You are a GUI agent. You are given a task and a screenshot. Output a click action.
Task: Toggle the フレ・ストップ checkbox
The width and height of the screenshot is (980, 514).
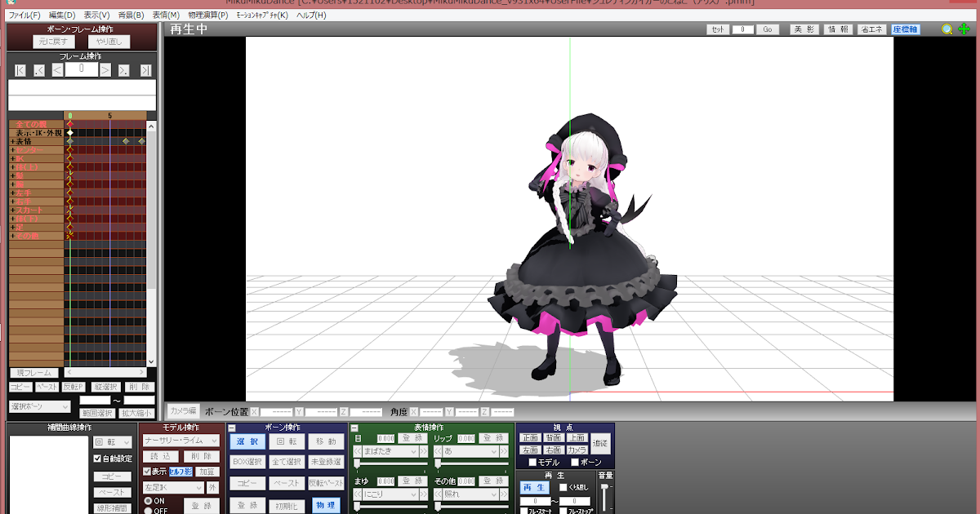tap(563, 511)
